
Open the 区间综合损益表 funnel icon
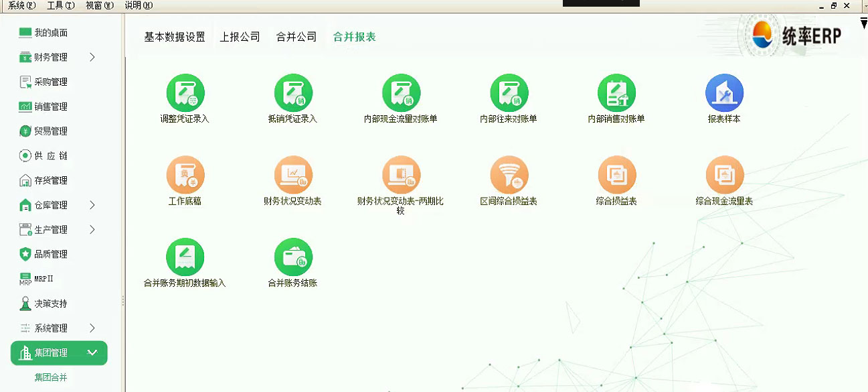[509, 174]
